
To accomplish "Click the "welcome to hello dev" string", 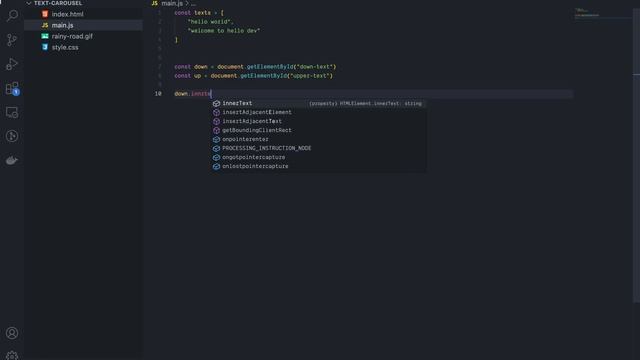I will coord(224,31).
